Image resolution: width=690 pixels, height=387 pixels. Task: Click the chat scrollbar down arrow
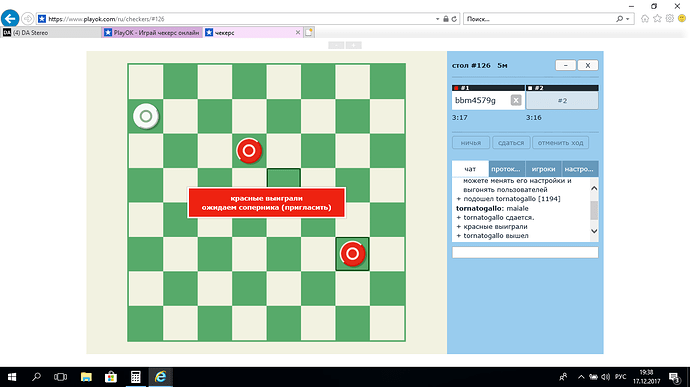point(594,231)
